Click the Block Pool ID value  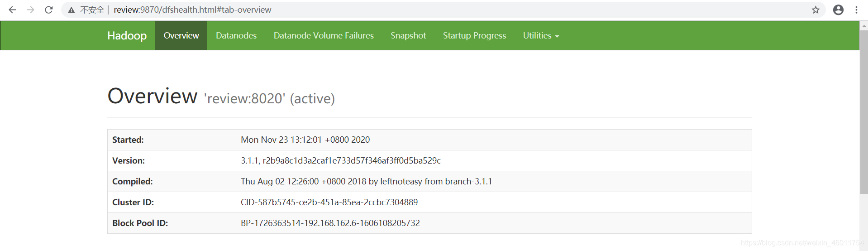330,223
